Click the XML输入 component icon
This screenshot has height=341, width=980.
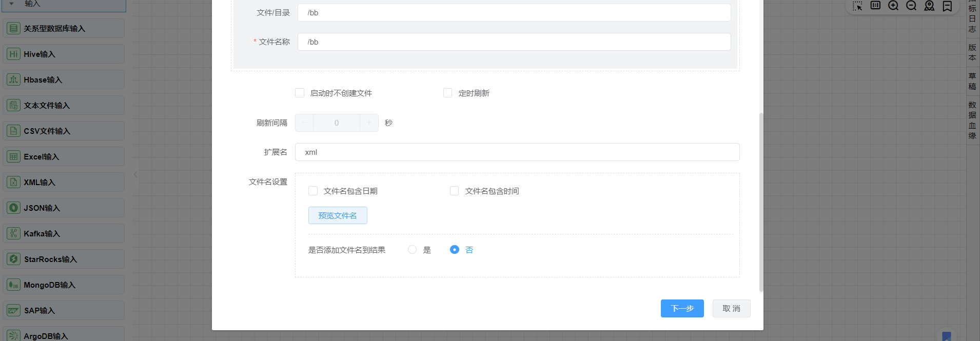[14, 182]
